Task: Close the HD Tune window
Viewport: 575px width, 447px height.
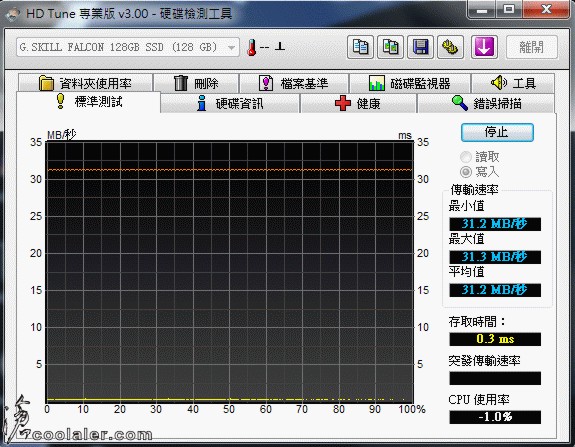Action: (546, 10)
